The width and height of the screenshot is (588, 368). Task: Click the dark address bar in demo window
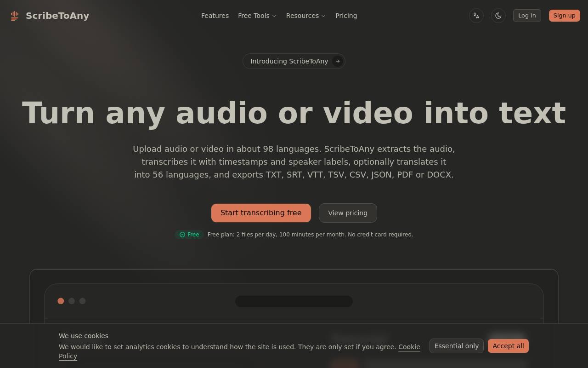[x=294, y=301]
